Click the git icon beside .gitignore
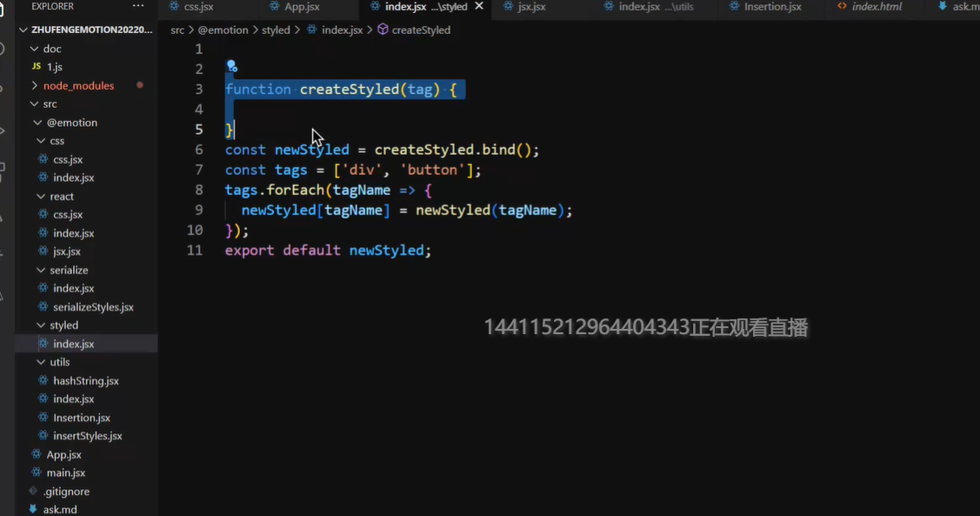Image resolution: width=980 pixels, height=516 pixels. [x=35, y=491]
